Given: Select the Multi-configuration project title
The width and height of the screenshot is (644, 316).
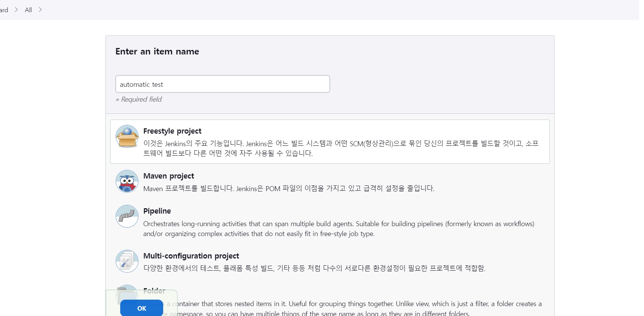Looking at the screenshot, I should pyautogui.click(x=191, y=256).
